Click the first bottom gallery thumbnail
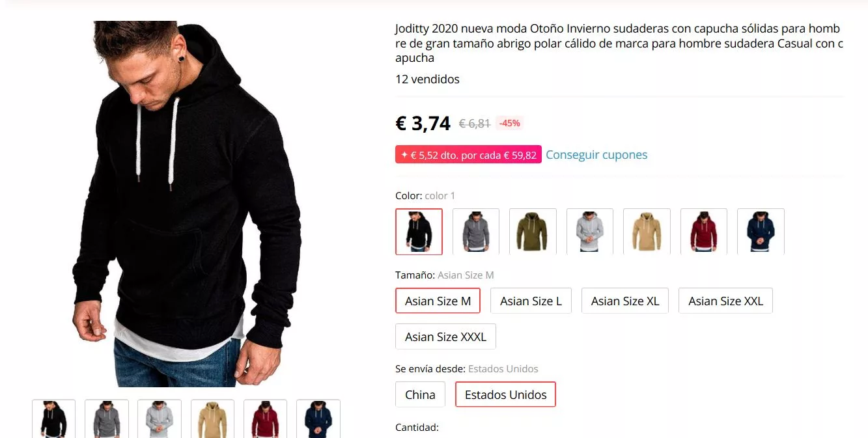868x438 pixels. [53, 420]
